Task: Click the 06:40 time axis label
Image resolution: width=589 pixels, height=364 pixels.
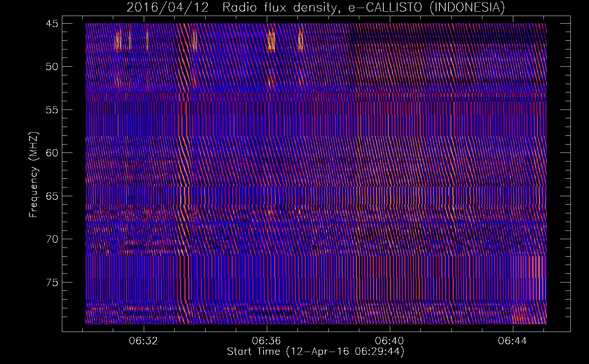Action: pyautogui.click(x=390, y=341)
